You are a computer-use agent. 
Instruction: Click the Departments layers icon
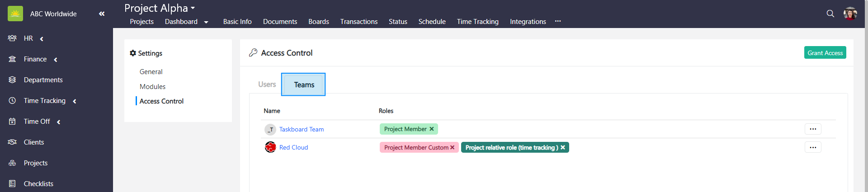(12, 80)
